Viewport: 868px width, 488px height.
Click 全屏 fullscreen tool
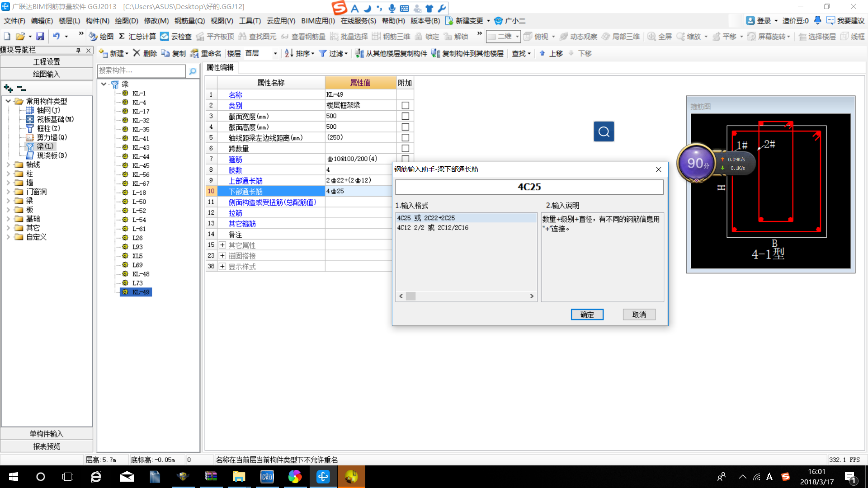(x=660, y=36)
